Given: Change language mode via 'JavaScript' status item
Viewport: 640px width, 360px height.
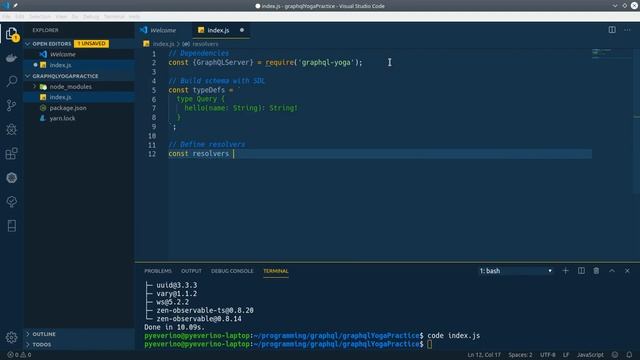Looking at the screenshot, I should point(590,355).
